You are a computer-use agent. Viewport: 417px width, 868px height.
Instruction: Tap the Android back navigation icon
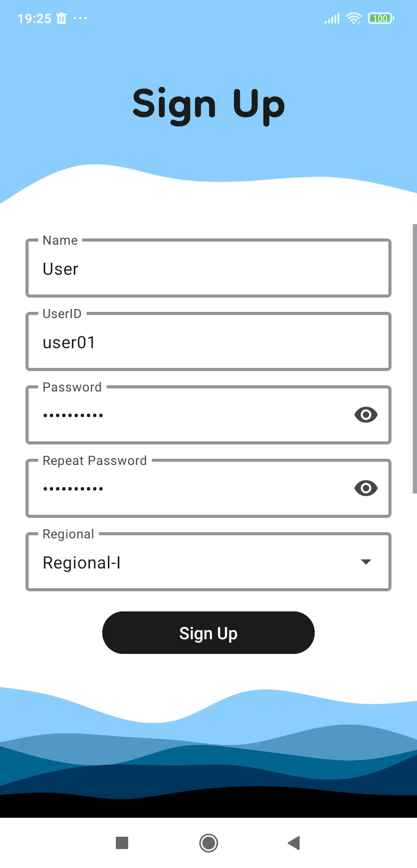[x=294, y=843]
